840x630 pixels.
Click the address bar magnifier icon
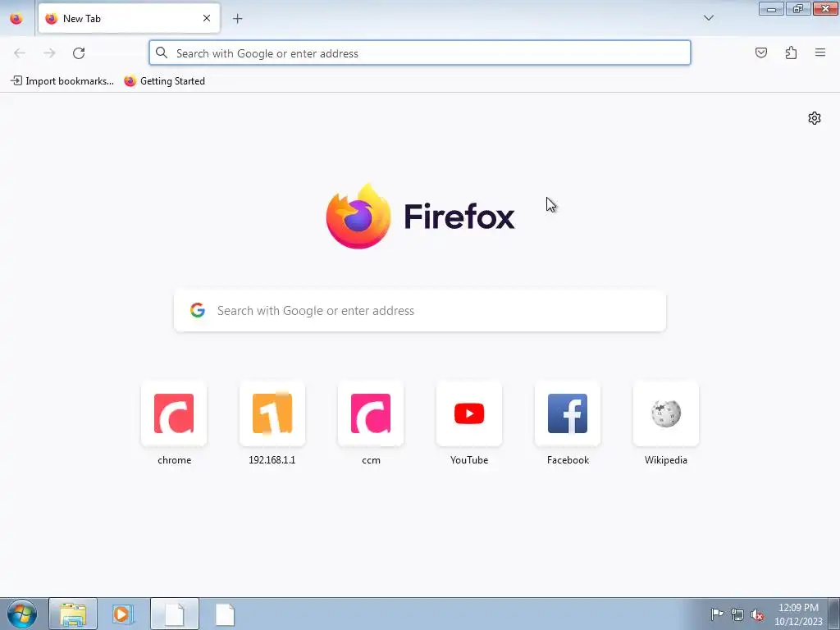click(x=162, y=52)
